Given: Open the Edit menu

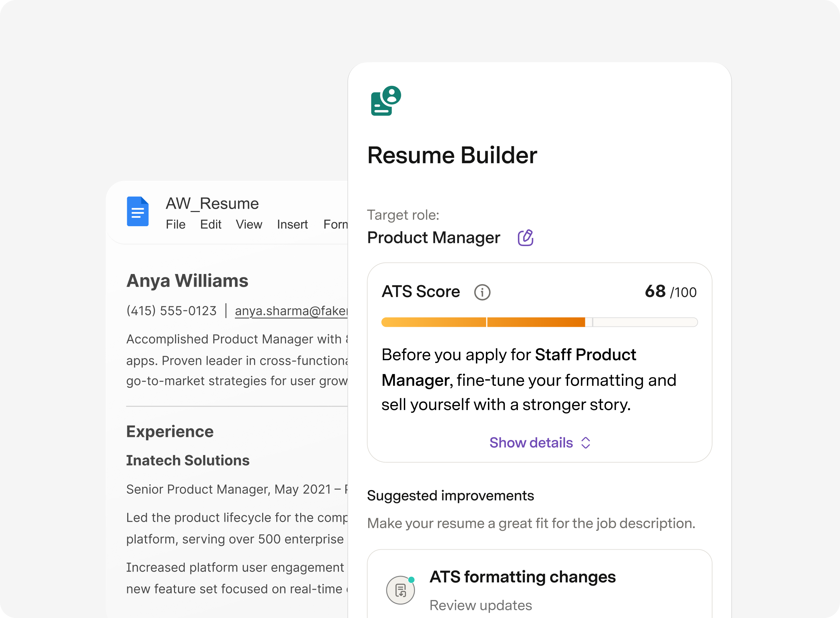Looking at the screenshot, I should tap(211, 224).
